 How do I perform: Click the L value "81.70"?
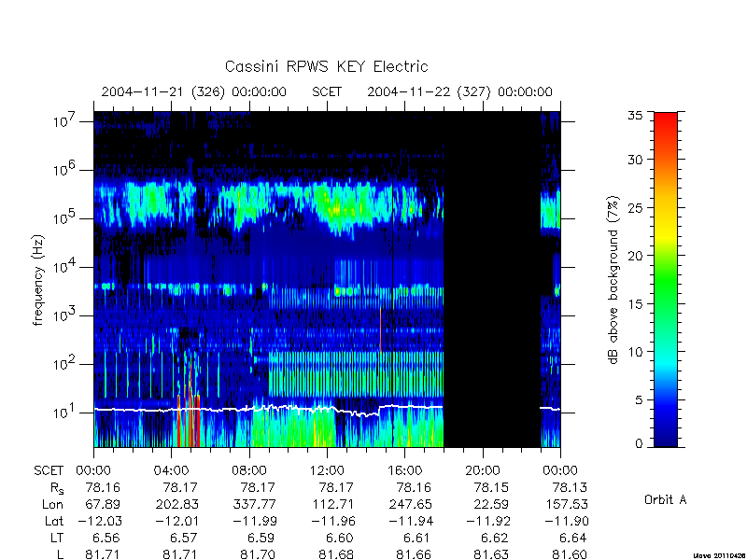click(259, 554)
